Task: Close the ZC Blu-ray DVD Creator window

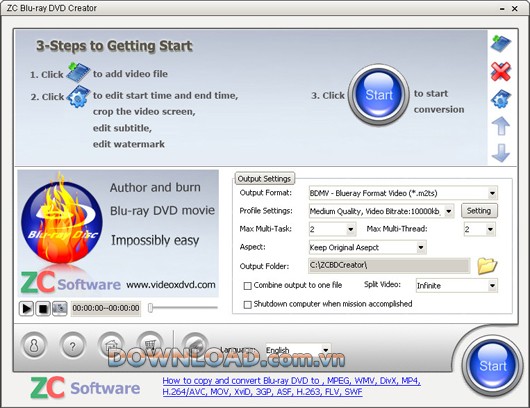Action: pyautogui.click(x=515, y=8)
